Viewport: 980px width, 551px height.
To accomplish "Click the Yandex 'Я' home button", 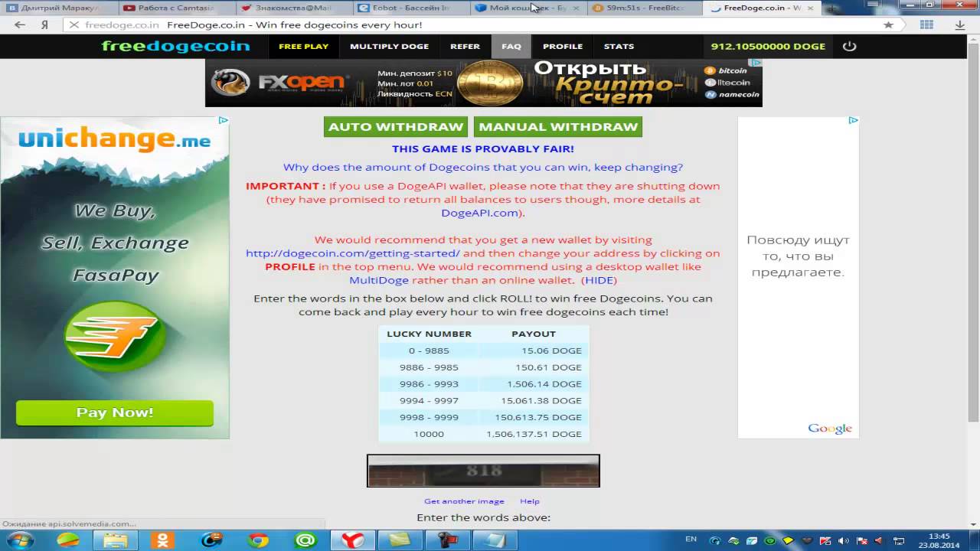I will (x=44, y=24).
